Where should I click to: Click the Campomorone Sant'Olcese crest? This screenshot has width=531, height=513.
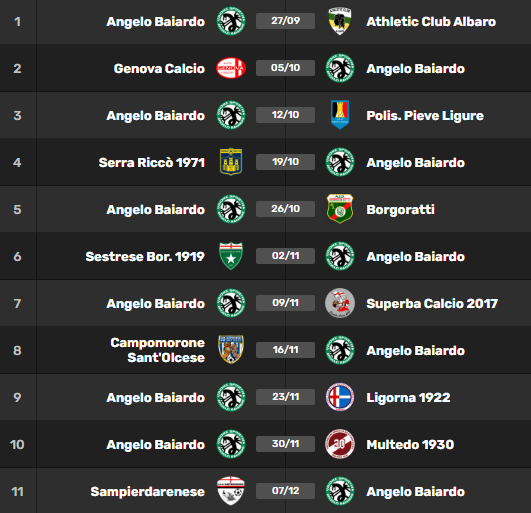point(231,349)
